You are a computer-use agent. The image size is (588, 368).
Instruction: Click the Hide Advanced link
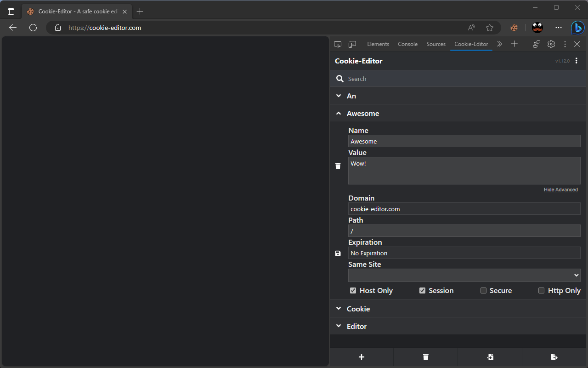(x=561, y=190)
